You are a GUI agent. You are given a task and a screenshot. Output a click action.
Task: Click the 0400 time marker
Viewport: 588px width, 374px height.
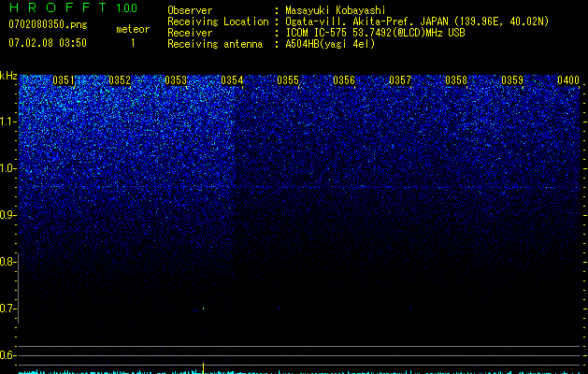pos(568,80)
